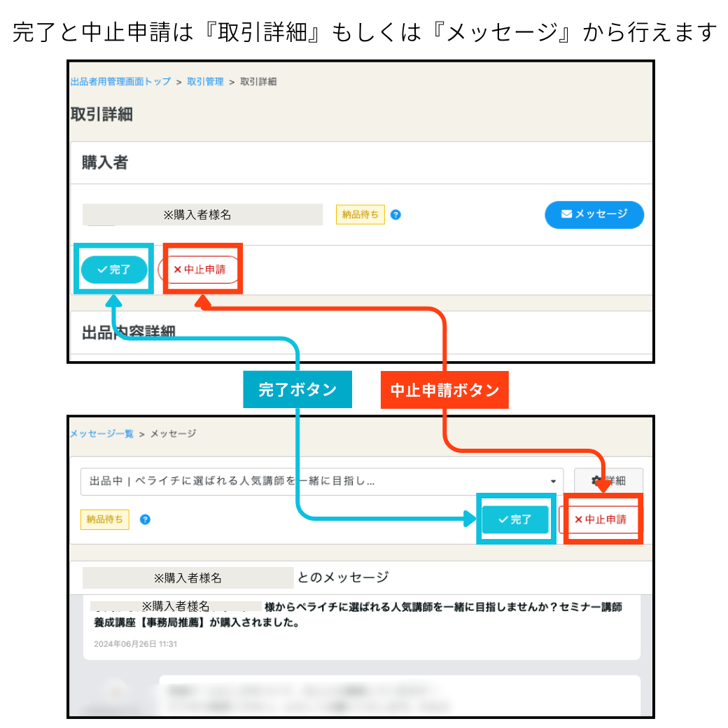Image resolution: width=728 pixels, height=728 pixels.
Task: Open 取引管理 from the breadcrumb trail
Action: click(205, 81)
